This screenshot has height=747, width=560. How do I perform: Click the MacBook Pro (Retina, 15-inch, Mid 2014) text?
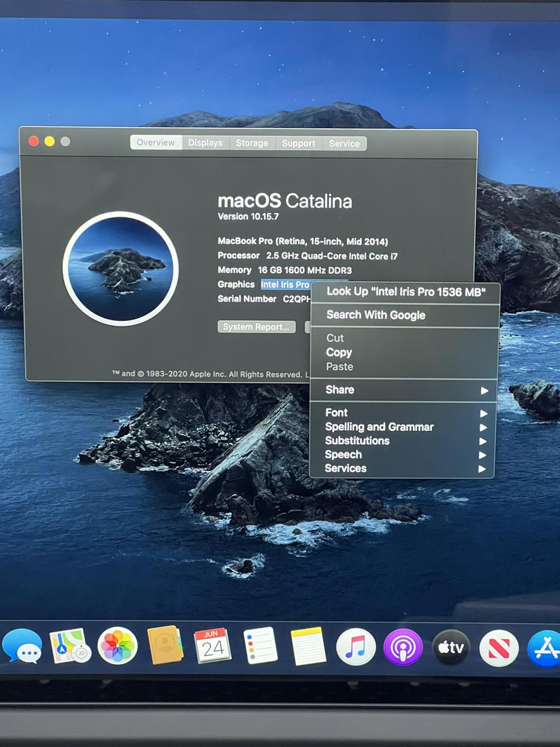point(303,241)
